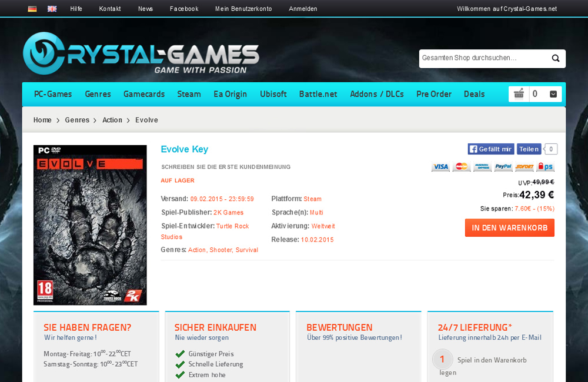Open the Ea Origin menu

click(230, 94)
